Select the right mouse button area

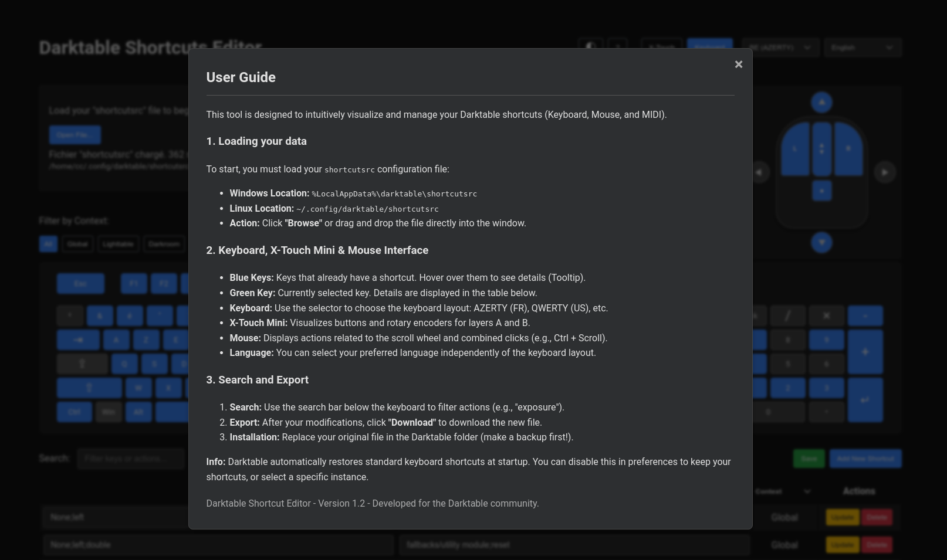click(x=848, y=149)
